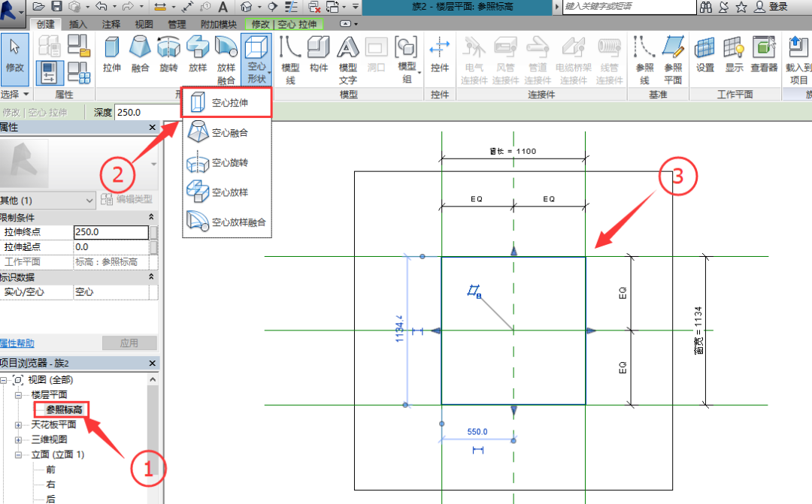Toggle the 属性 Properties palette button
Viewport: 812px width, 504px height.
click(50, 72)
